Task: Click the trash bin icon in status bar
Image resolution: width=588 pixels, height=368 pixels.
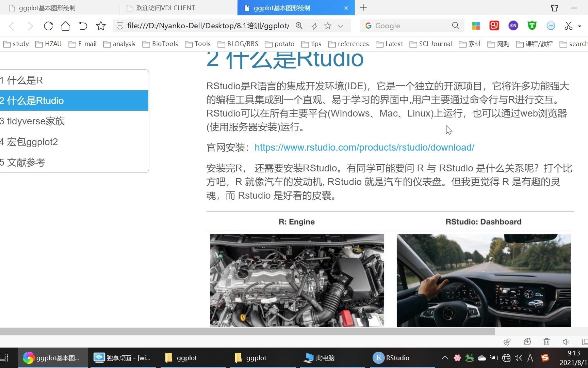Action: tap(546, 342)
